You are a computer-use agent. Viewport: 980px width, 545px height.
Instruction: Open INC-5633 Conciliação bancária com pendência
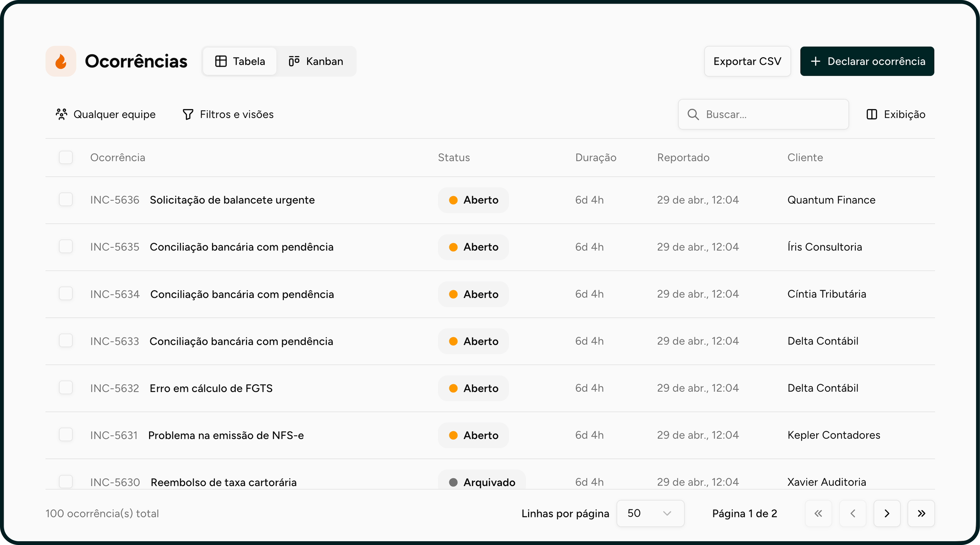point(241,341)
